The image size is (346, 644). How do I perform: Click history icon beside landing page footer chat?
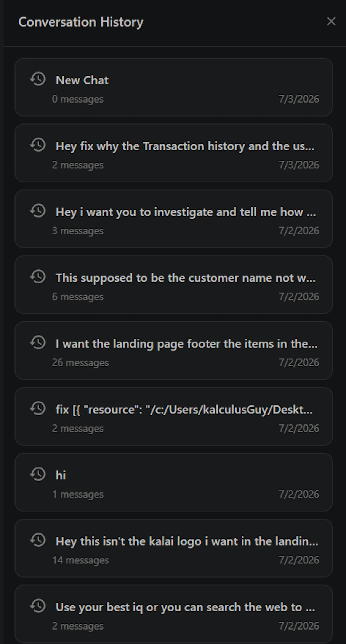[x=38, y=342]
